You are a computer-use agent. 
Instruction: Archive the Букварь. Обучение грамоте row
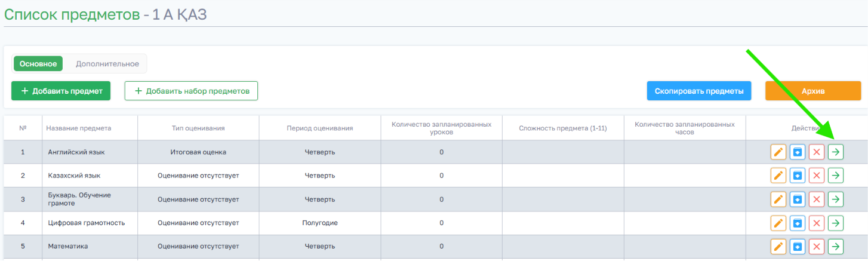[798, 199]
